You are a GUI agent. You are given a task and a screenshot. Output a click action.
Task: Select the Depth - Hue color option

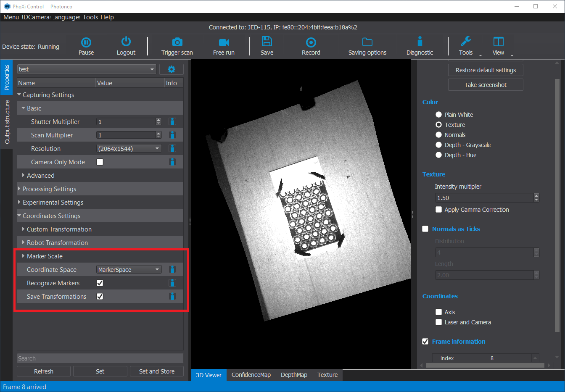click(x=439, y=155)
